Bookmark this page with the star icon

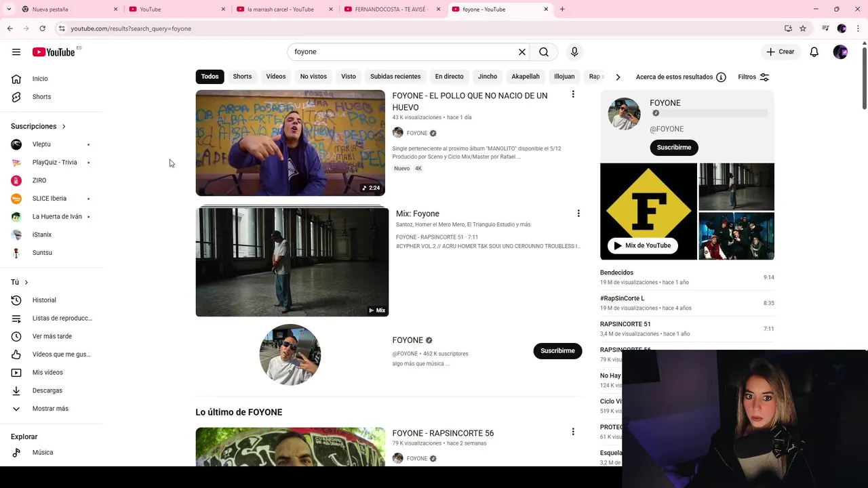[803, 28]
